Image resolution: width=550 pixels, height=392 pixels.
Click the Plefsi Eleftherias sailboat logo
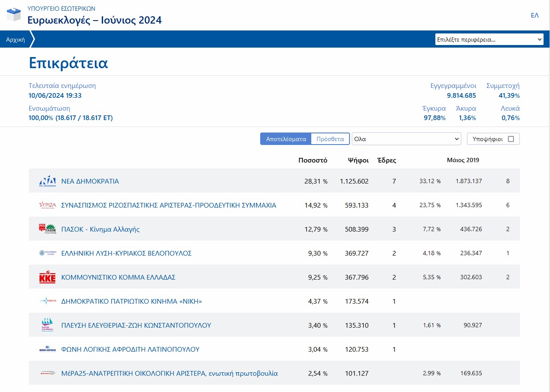click(x=47, y=325)
